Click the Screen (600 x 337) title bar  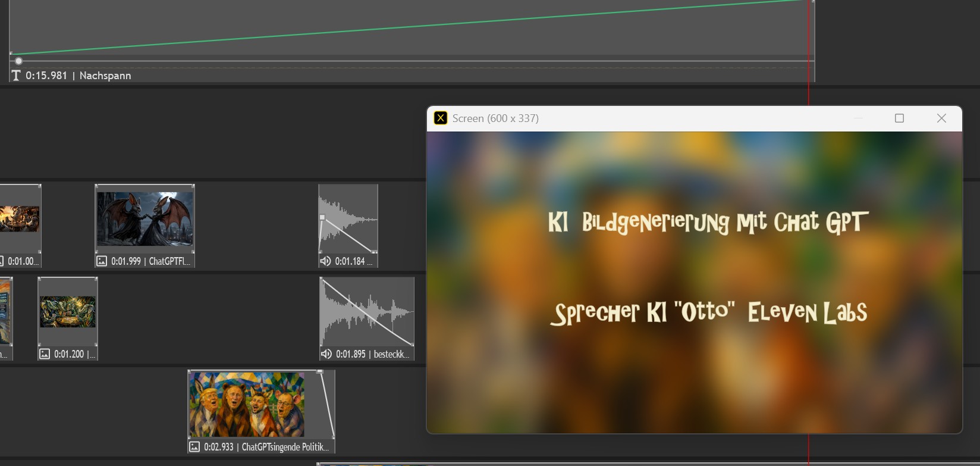point(695,118)
